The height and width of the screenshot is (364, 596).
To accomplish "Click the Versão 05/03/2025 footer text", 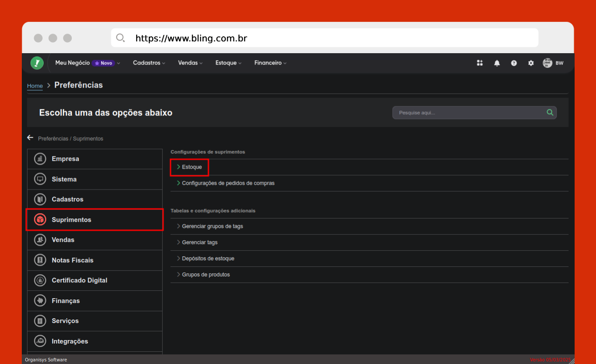I will 550,360.
